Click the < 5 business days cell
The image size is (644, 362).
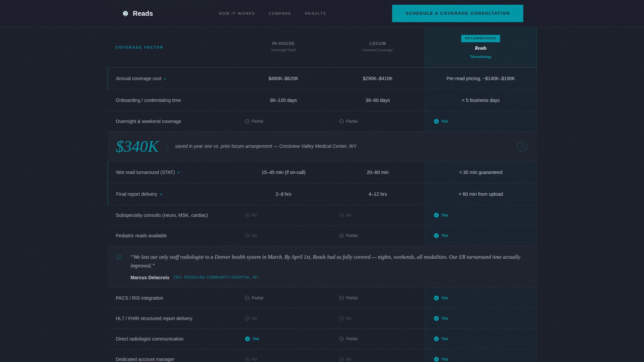481,100
